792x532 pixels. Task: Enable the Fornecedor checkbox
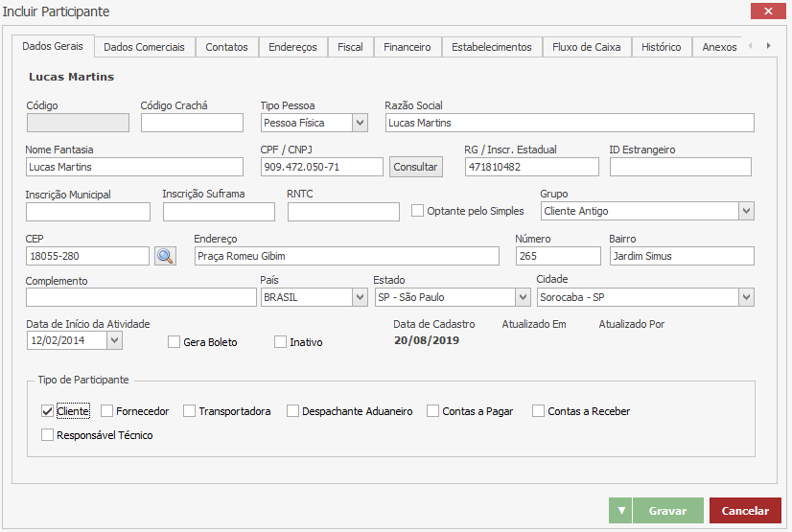click(x=107, y=411)
